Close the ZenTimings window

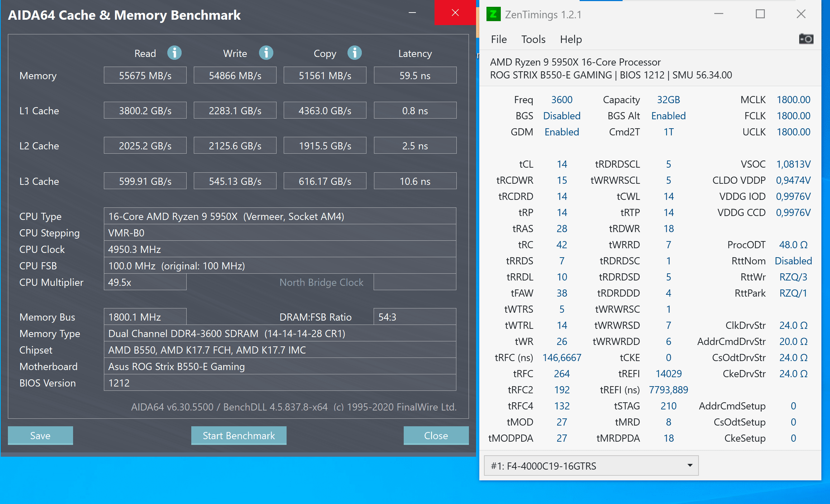tap(801, 14)
